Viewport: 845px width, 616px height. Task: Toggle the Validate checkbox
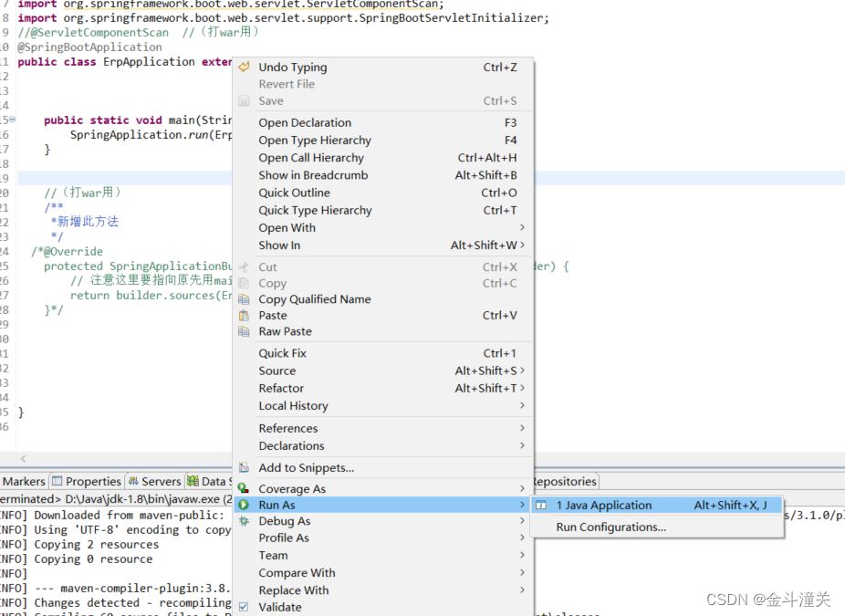coord(244,607)
